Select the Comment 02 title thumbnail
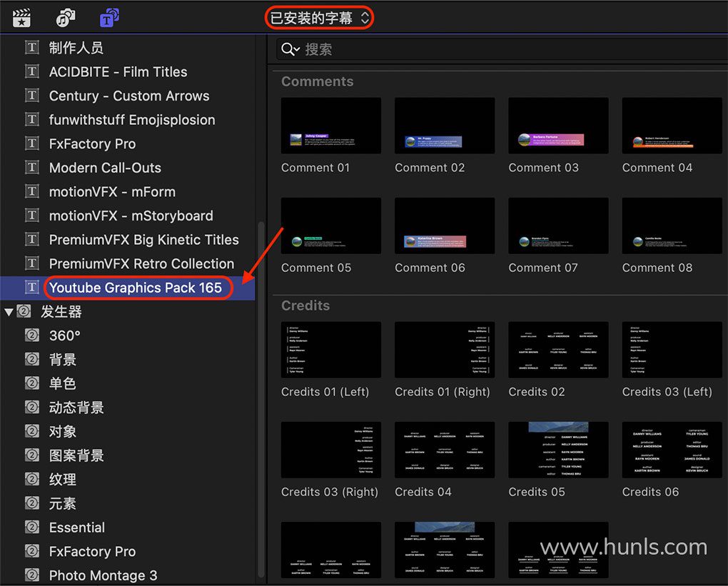Image resolution: width=728 pixels, height=586 pixels. pyautogui.click(x=445, y=126)
